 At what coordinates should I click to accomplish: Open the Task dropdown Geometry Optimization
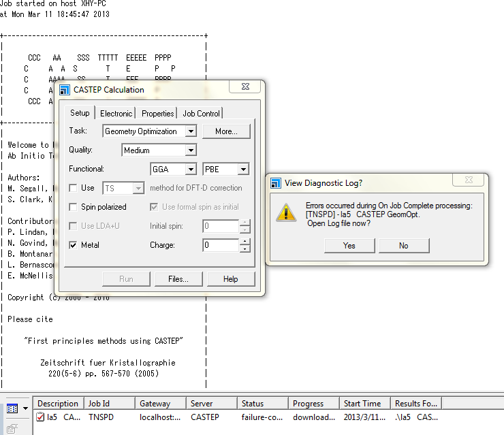[x=191, y=131]
